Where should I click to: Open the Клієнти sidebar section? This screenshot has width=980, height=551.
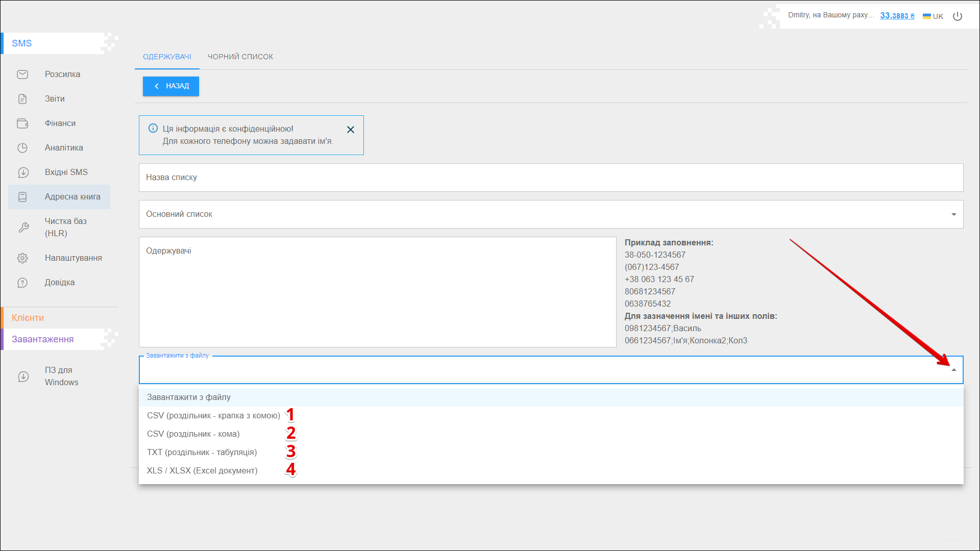coord(28,318)
